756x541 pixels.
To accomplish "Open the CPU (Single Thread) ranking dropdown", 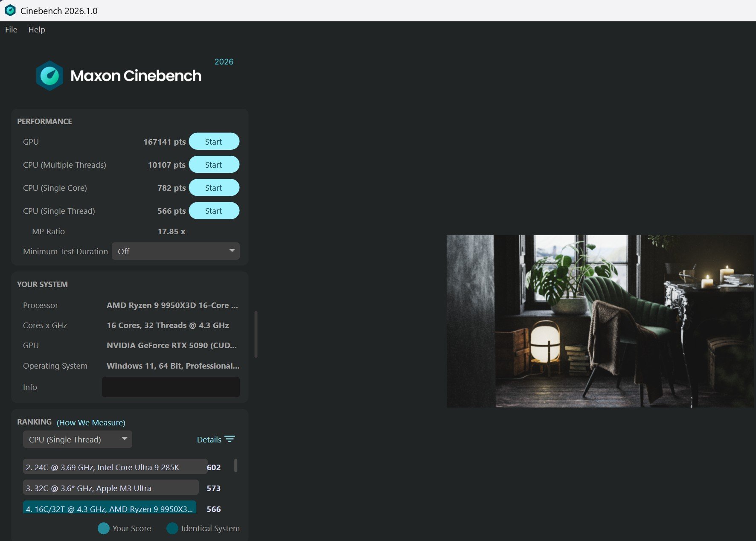I will click(78, 439).
